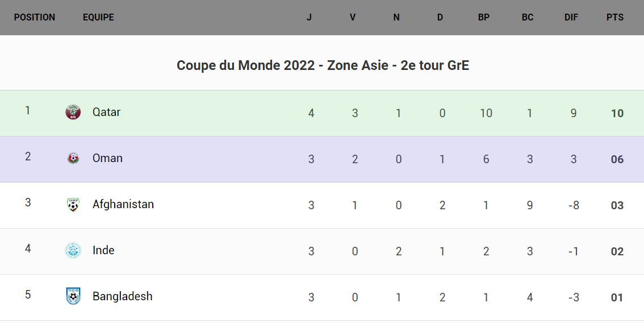The height and width of the screenshot is (323, 644).
Task: Select the Afghanistan team name
Action: click(x=123, y=204)
